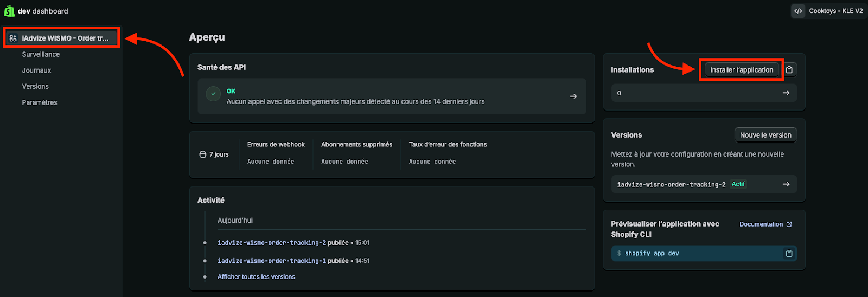Open the Documentation external link
The height and width of the screenshot is (297, 868).
tap(765, 224)
